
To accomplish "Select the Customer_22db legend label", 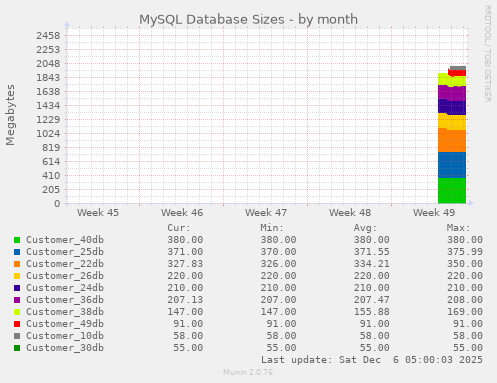I will 65,264.
